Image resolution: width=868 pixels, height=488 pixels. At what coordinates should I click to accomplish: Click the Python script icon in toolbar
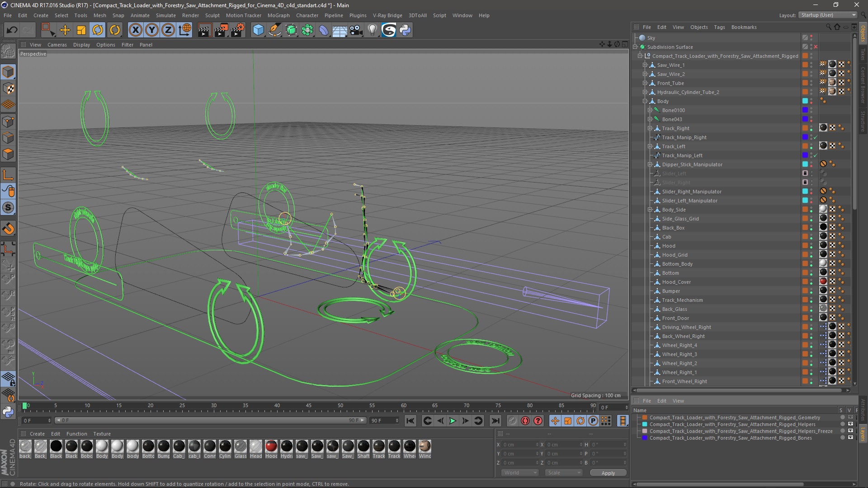(406, 30)
